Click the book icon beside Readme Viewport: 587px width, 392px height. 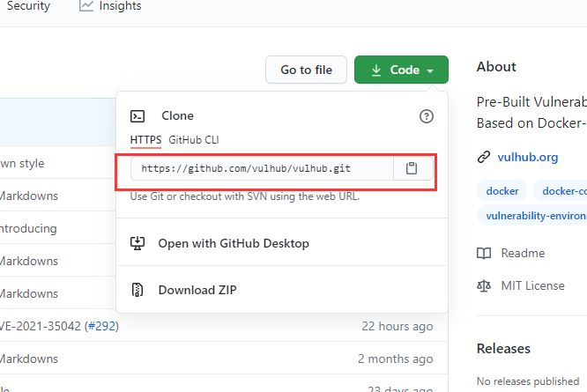point(484,253)
